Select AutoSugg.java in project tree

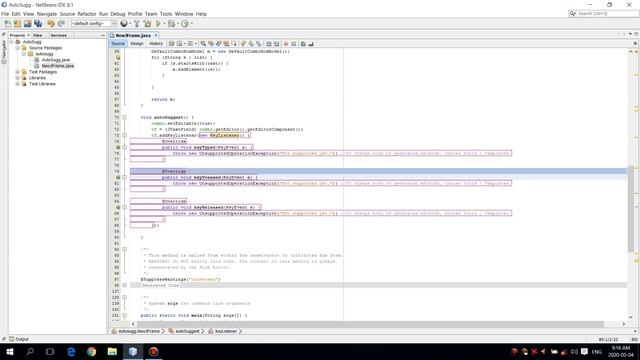[56, 60]
